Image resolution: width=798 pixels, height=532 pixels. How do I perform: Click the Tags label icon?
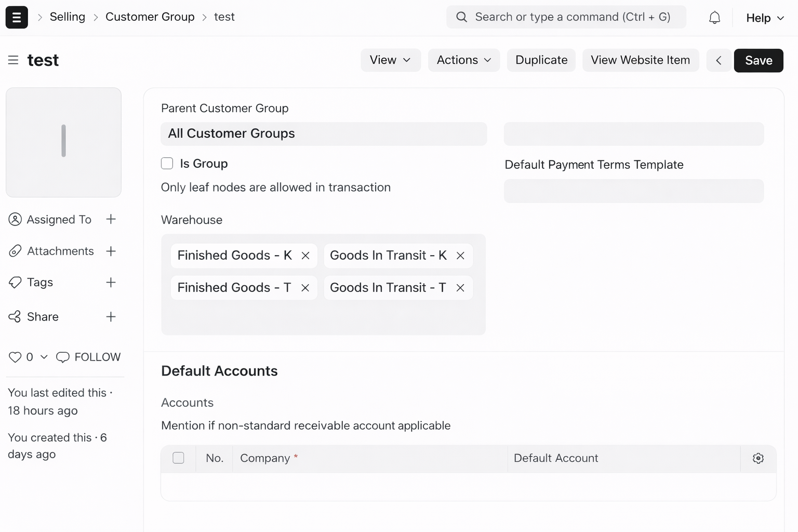[15, 282]
